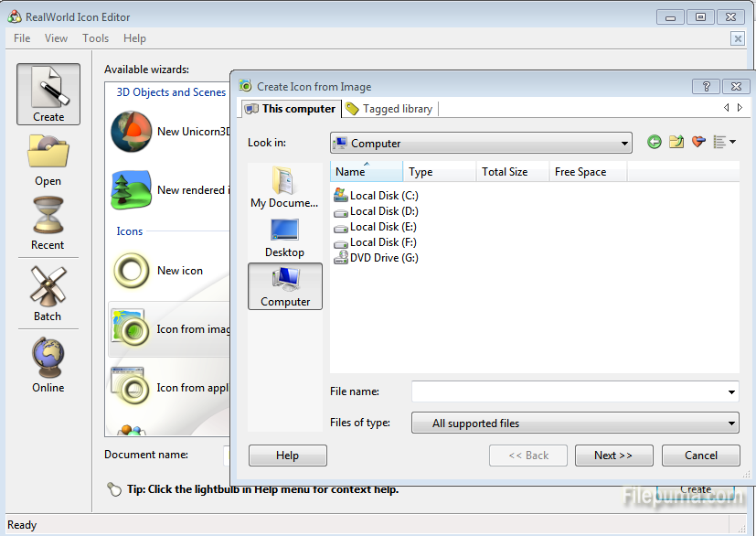
Task: Expand the Look in dropdown
Action: tap(624, 144)
